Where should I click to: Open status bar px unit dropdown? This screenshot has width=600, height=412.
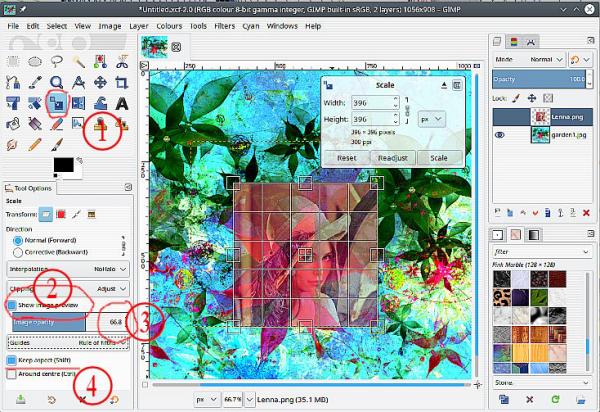206,399
